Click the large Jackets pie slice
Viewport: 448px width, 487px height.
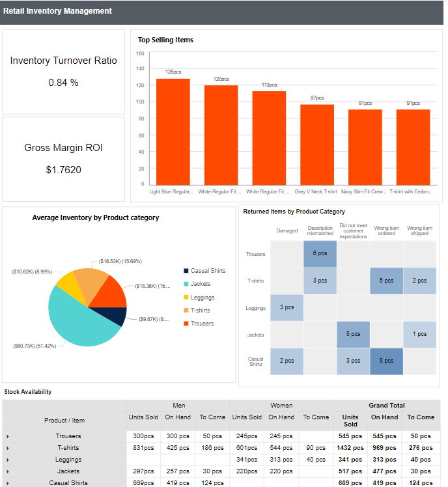pos(77,319)
